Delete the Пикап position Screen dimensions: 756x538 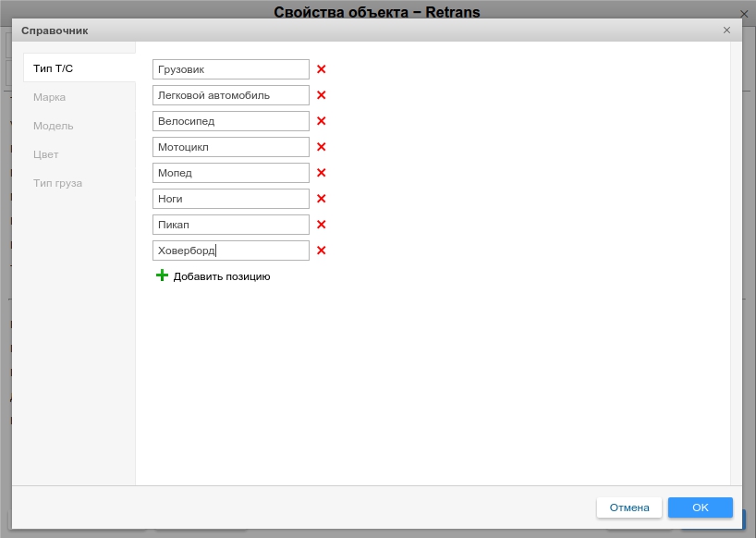point(322,225)
